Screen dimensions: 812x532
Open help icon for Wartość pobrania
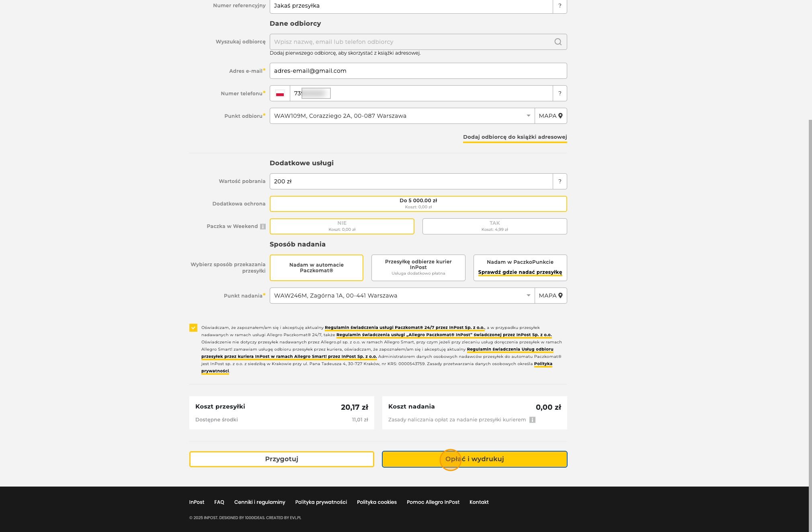click(x=560, y=181)
